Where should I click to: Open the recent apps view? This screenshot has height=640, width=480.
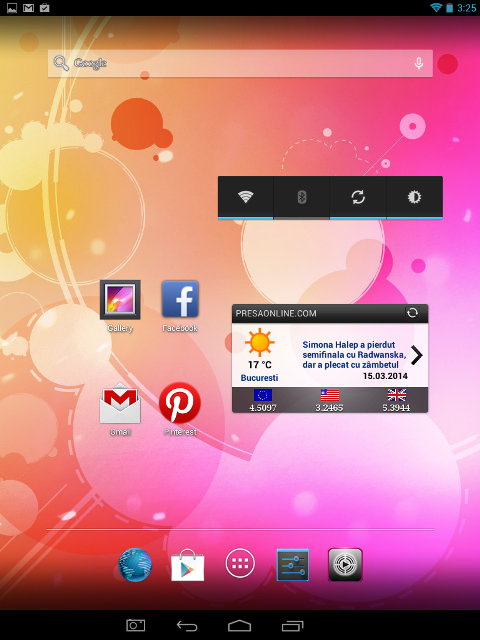[293, 625]
